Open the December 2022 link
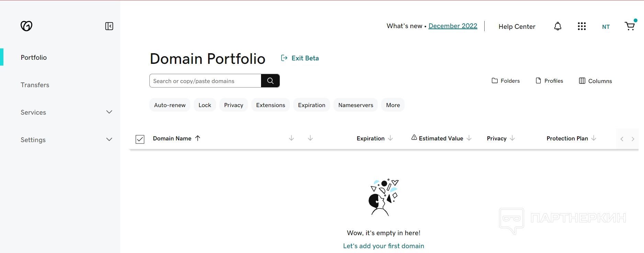 [x=453, y=26]
